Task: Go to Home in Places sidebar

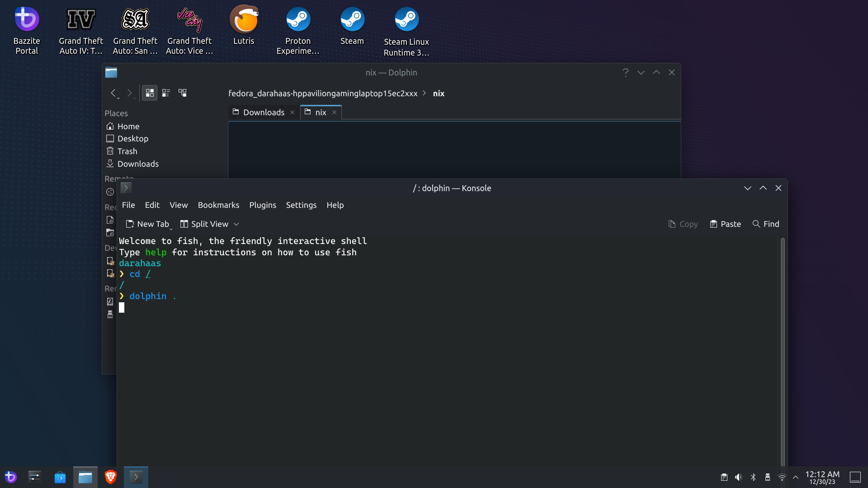Action: click(x=128, y=127)
